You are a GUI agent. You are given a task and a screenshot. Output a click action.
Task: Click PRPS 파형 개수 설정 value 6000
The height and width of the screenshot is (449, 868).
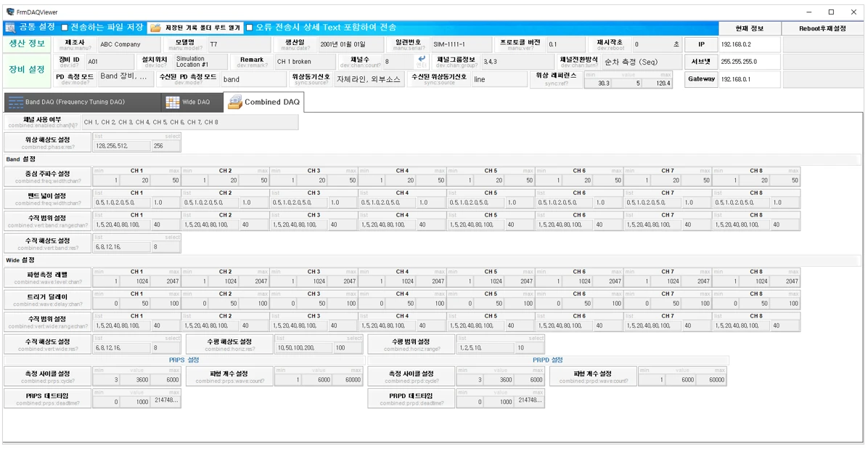(318, 380)
